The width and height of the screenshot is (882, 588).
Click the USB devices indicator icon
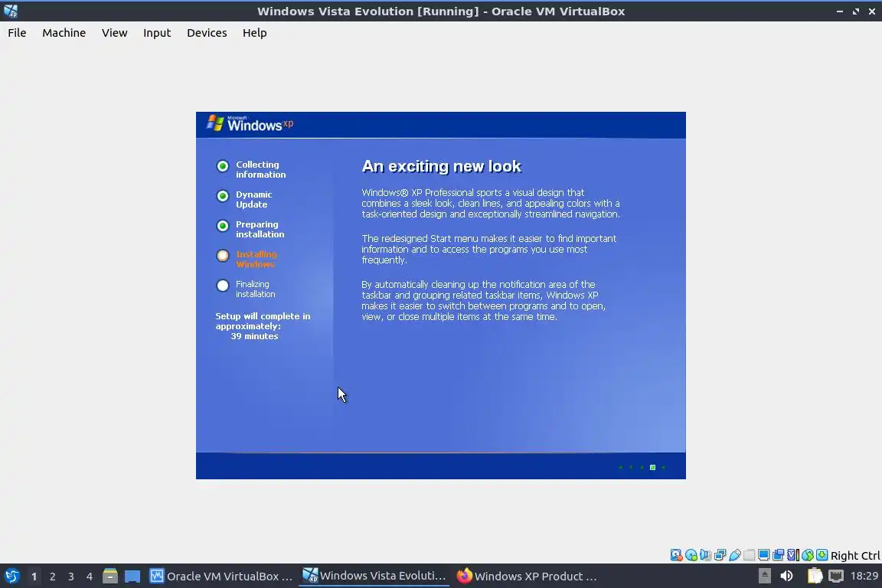(x=735, y=555)
